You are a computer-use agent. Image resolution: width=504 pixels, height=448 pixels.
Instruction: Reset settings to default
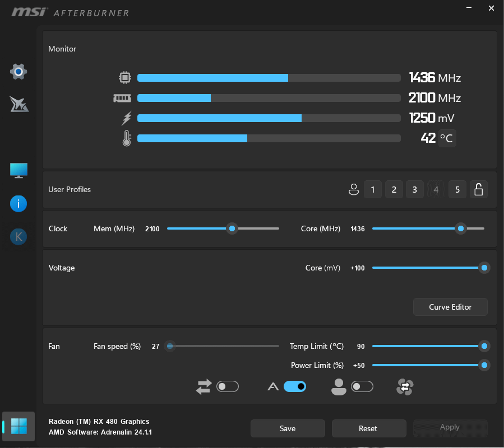point(369,428)
